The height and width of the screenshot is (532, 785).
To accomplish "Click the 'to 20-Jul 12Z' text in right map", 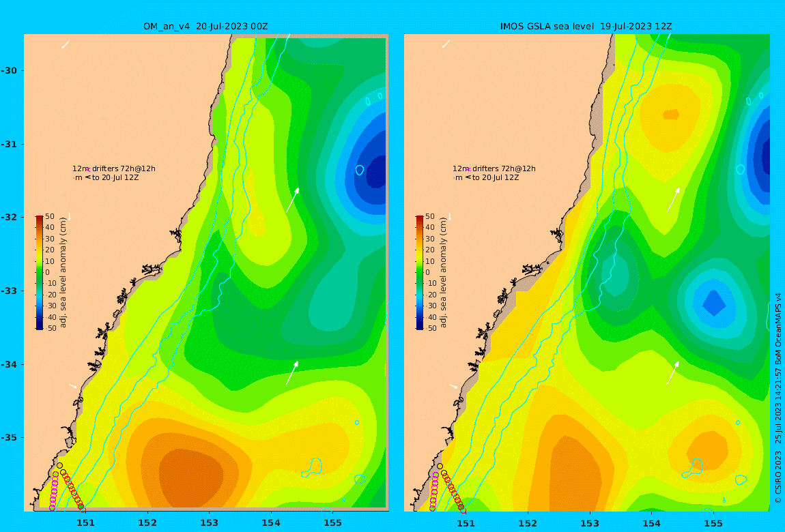I will click(496, 177).
